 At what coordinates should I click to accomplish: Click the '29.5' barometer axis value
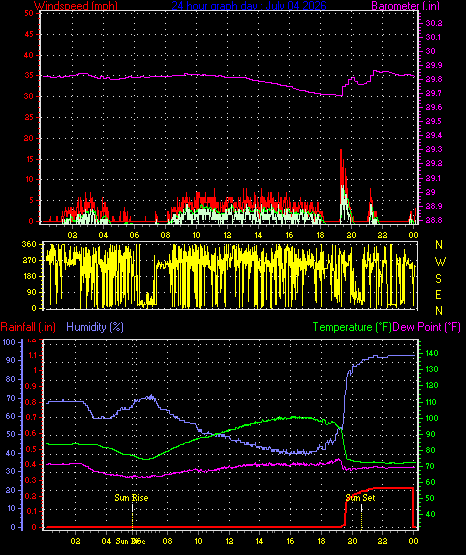434,121
